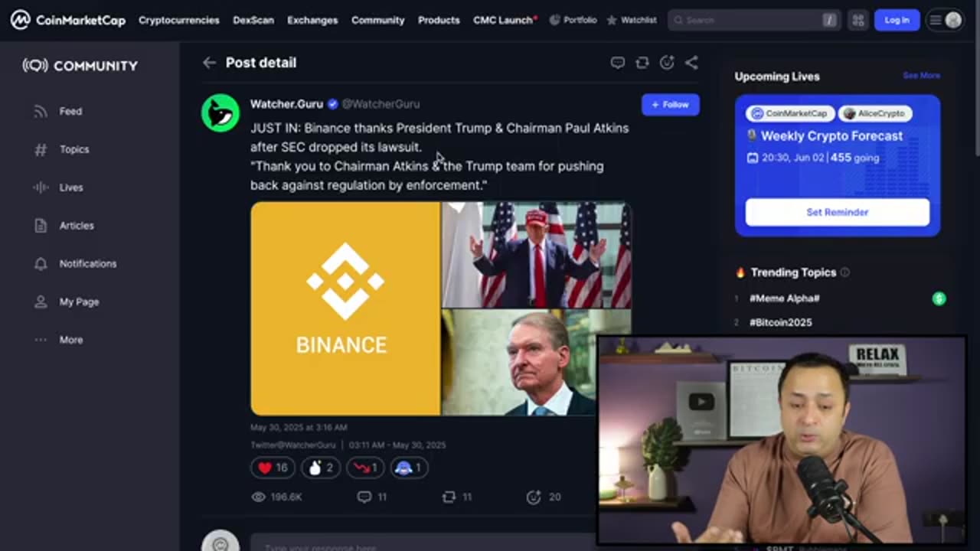Click the repost icon in post header

point(642,63)
